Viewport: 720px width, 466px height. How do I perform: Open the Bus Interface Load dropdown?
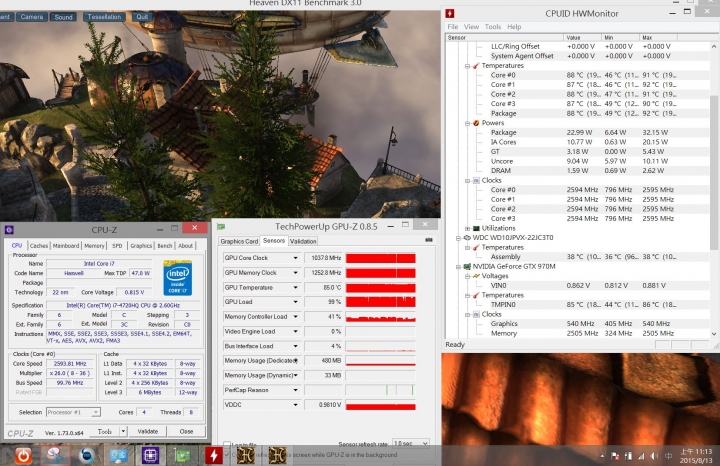295,346
